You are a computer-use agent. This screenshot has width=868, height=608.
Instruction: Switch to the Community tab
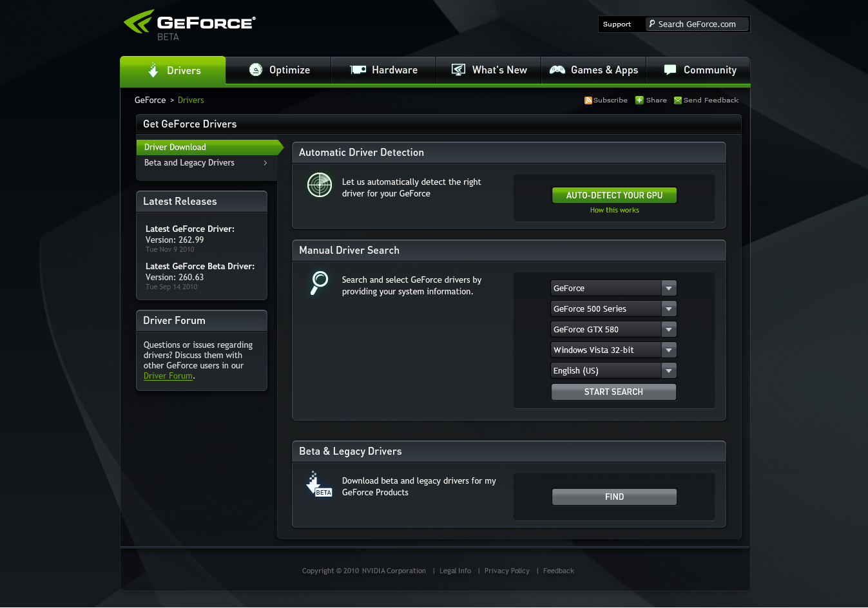coord(699,70)
